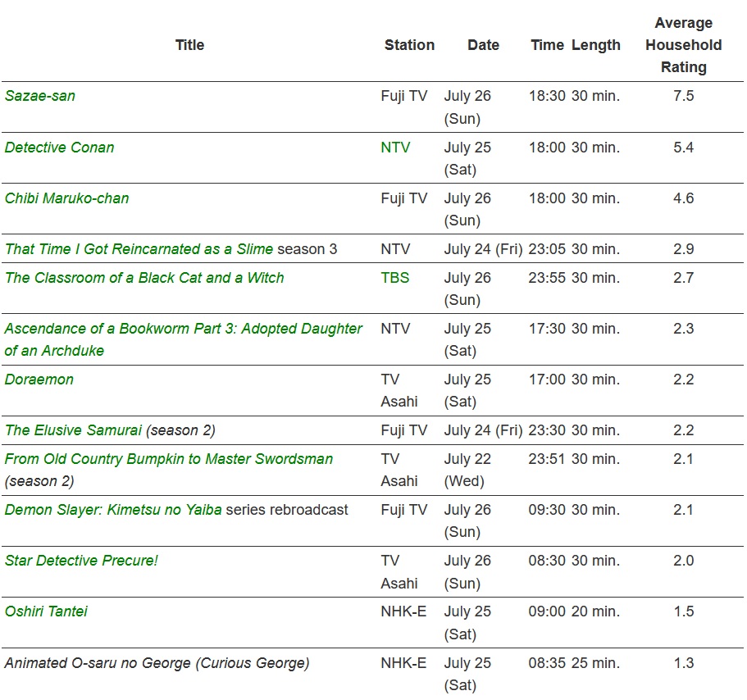
Task: Click the 09:30 time for Demon Slayer
Action: coord(547,510)
